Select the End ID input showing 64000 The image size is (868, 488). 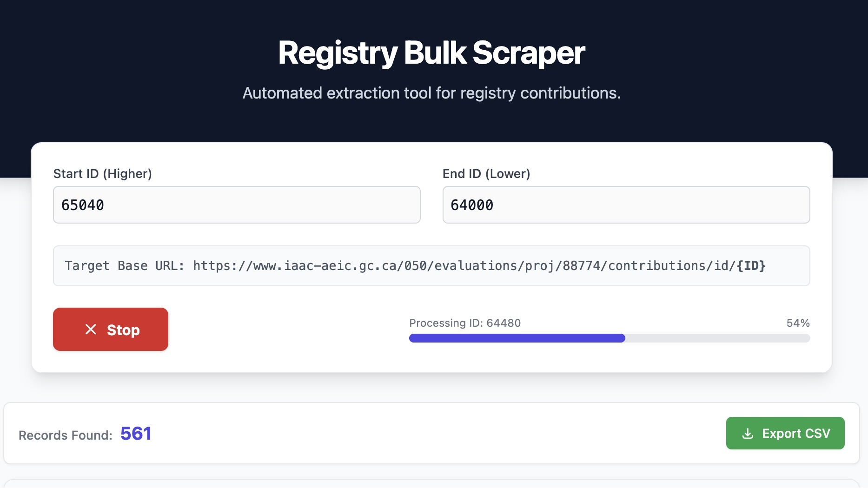click(x=626, y=204)
